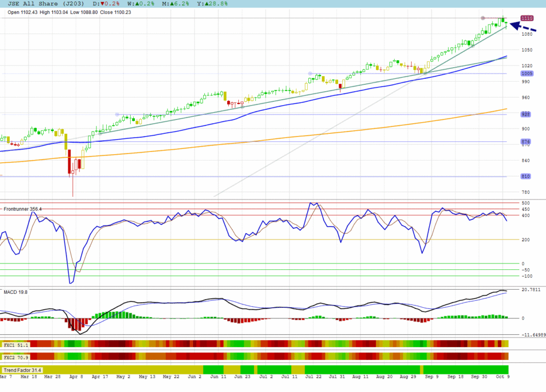This screenshot has height=392, width=546.
Task: Click the Oct 9 date on time axis
Action: point(501,377)
